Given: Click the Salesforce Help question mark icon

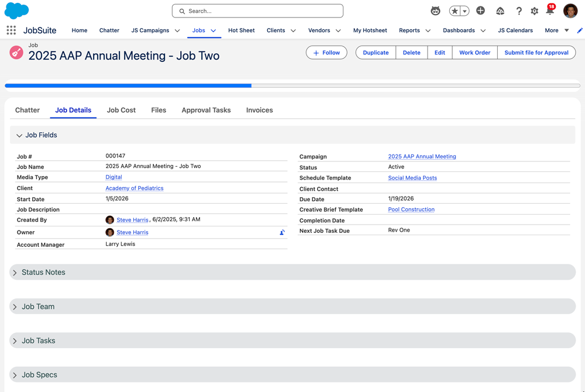Looking at the screenshot, I should click(518, 11).
